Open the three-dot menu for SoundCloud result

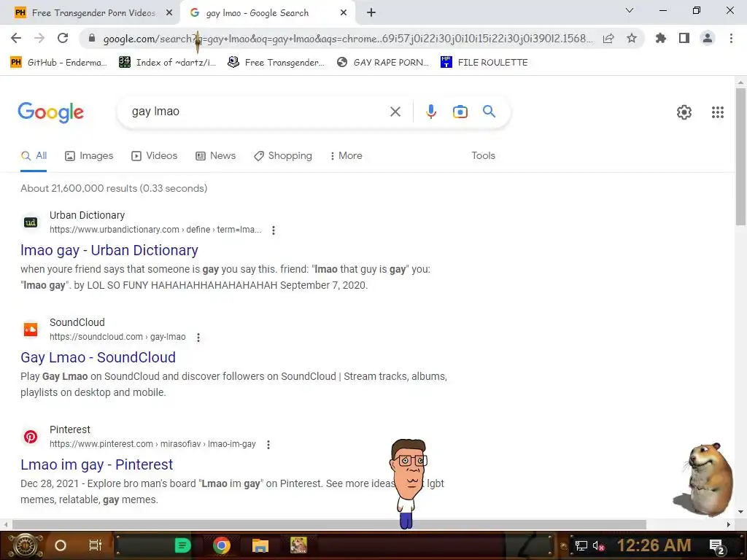coord(198,337)
